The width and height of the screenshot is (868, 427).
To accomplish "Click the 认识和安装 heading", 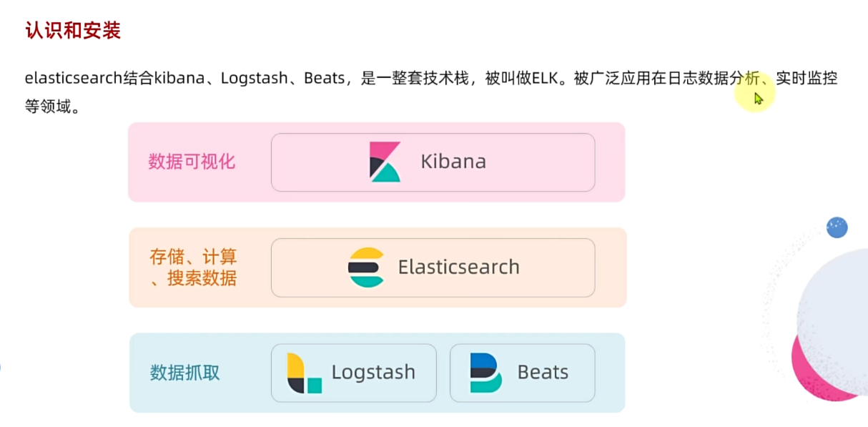I will click(x=73, y=31).
